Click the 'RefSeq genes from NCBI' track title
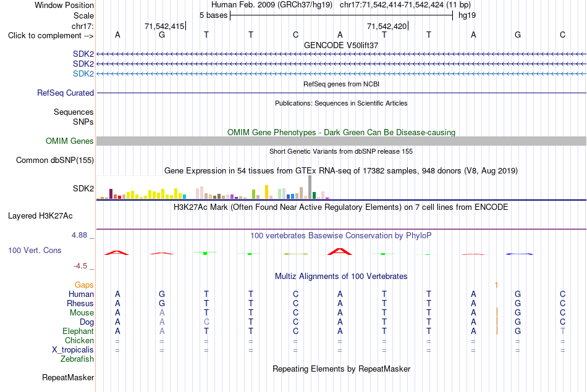Image resolution: width=587 pixels, height=392 pixels. pyautogui.click(x=342, y=84)
